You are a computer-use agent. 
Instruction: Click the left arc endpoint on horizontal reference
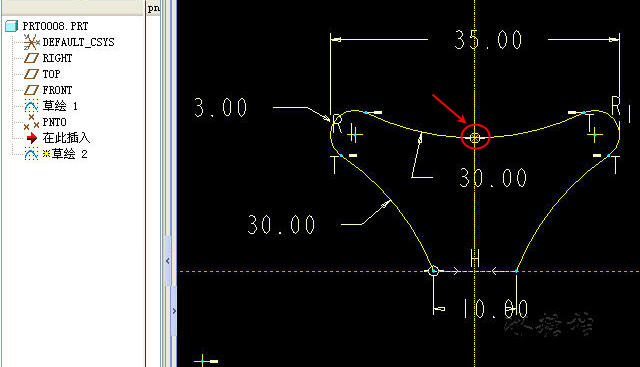[x=433, y=271]
